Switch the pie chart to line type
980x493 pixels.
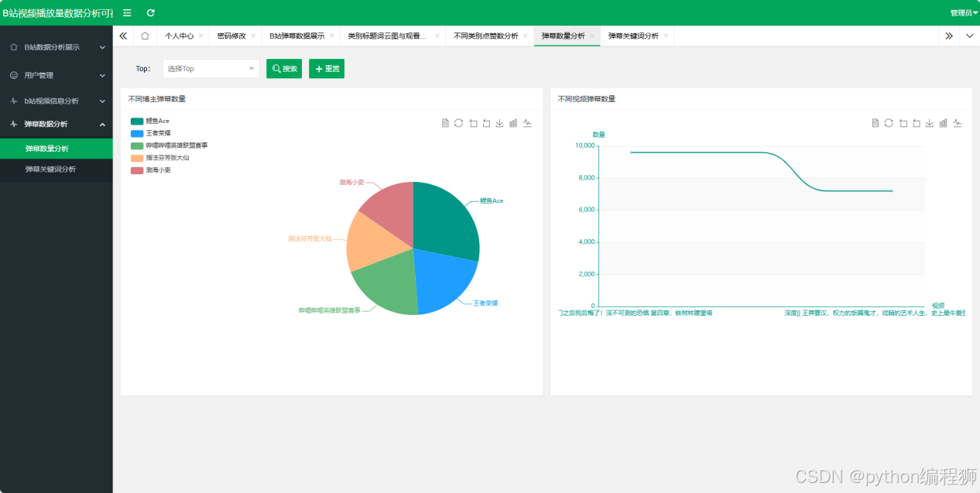(x=527, y=123)
